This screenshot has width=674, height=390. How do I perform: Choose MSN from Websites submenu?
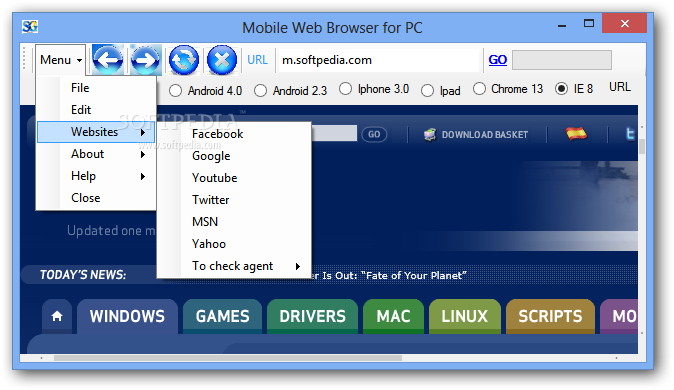[x=234, y=222]
